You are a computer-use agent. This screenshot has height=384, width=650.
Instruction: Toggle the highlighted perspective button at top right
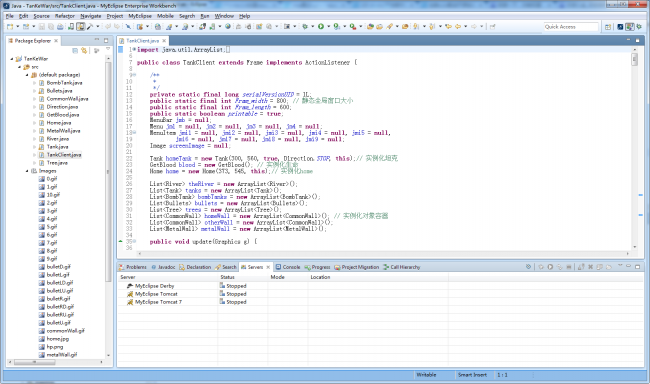pos(630,27)
